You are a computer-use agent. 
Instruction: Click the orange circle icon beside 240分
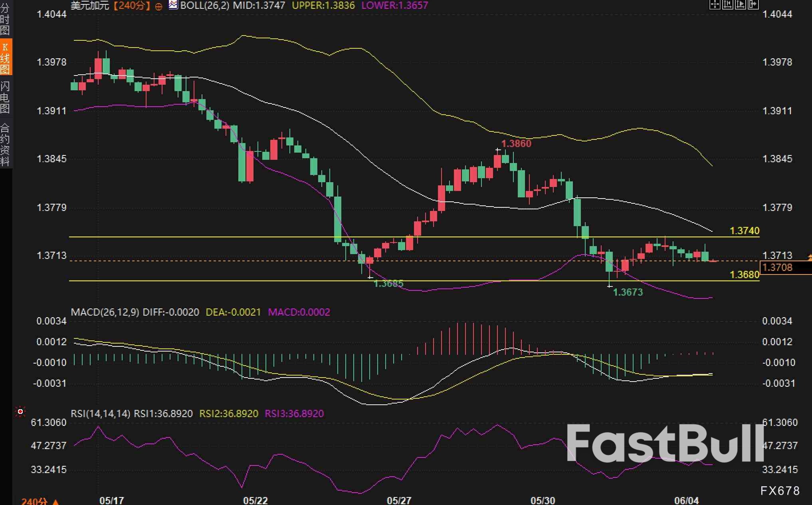[158, 6]
